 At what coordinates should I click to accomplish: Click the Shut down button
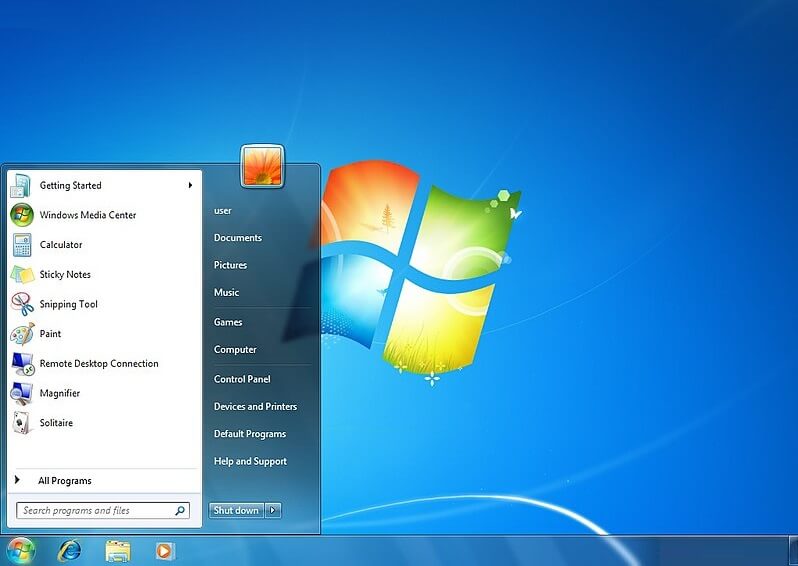coord(236,510)
